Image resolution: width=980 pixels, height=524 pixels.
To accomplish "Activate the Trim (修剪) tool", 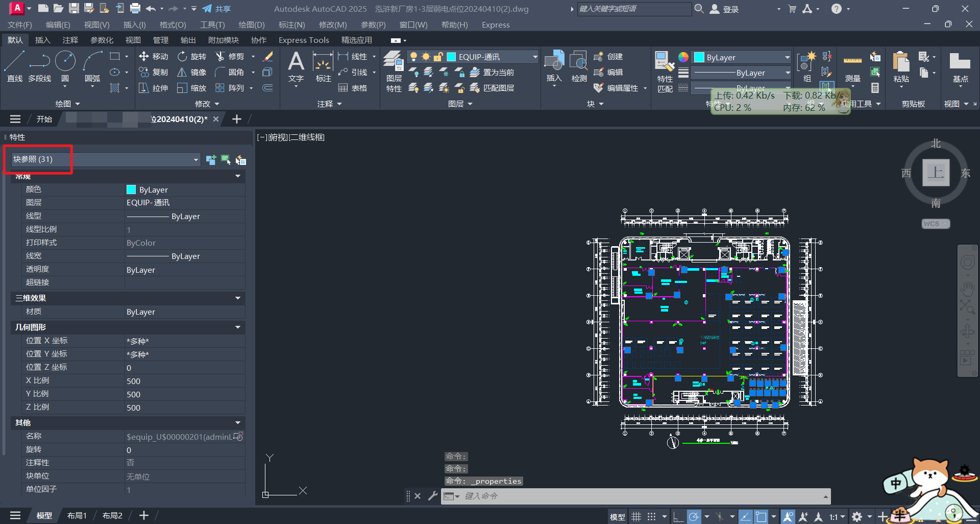I will coord(230,56).
